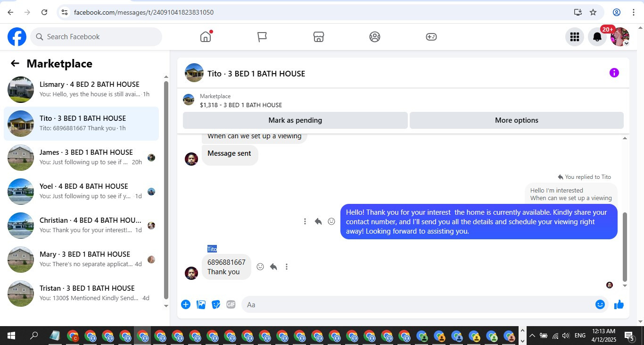The width and height of the screenshot is (644, 345).
Task: Switch the ENG input language indicator
Action: click(580, 336)
